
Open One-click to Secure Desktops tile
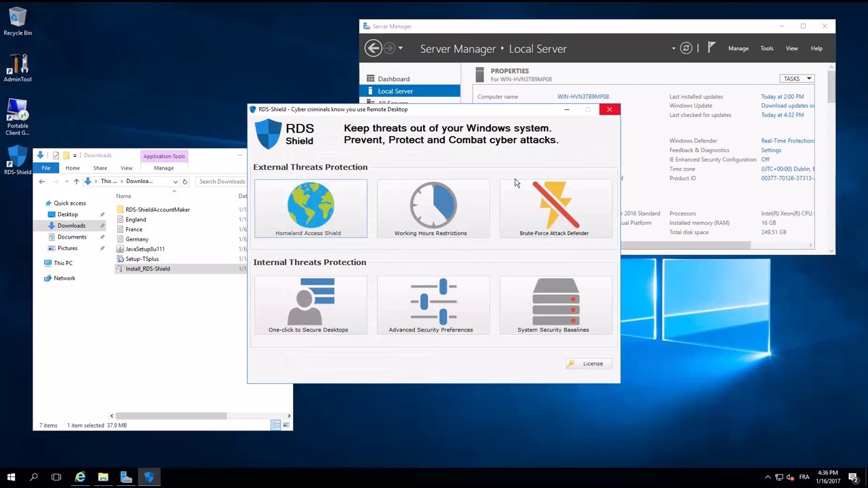click(x=311, y=305)
